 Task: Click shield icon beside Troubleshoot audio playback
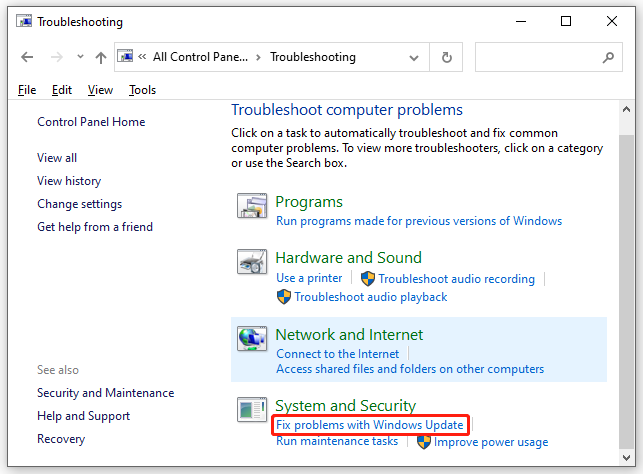[x=284, y=297]
